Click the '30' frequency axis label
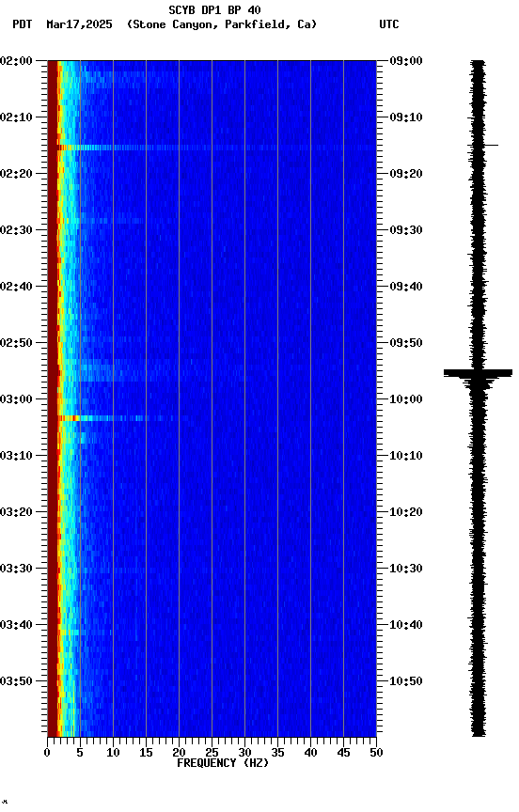The image size is (519, 812). coord(244,753)
